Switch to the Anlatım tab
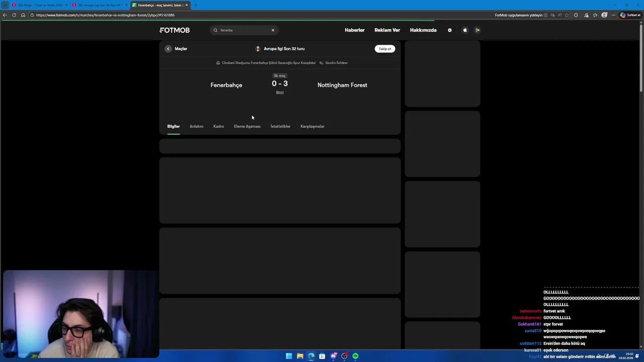Image resolution: width=644 pixels, height=362 pixels. coord(196,126)
